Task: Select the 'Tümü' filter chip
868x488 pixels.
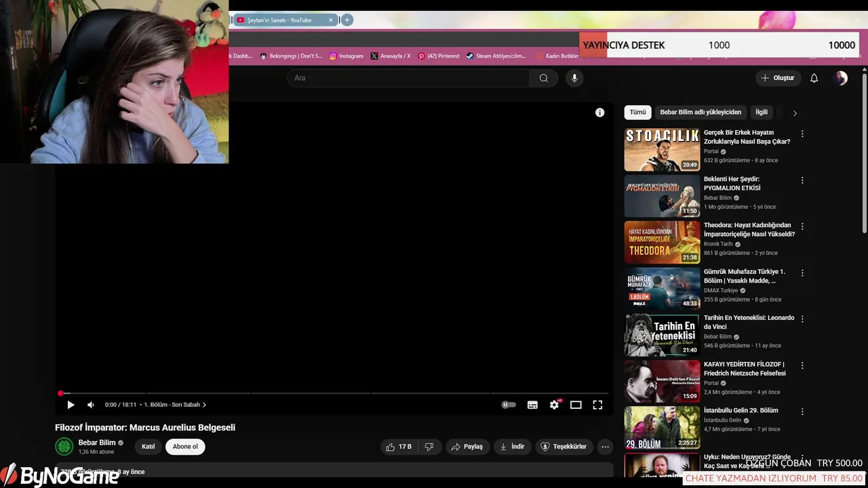Action: pyautogui.click(x=638, y=113)
